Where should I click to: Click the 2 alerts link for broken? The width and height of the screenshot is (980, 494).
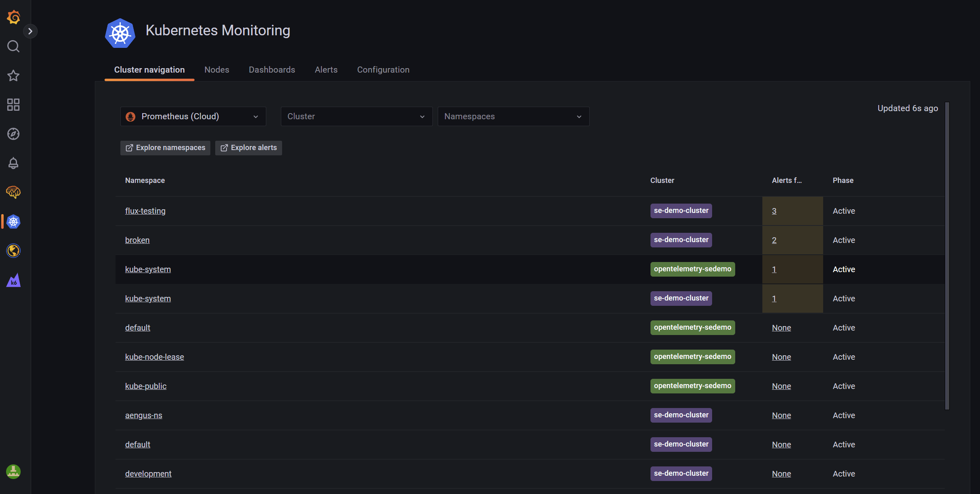click(774, 240)
